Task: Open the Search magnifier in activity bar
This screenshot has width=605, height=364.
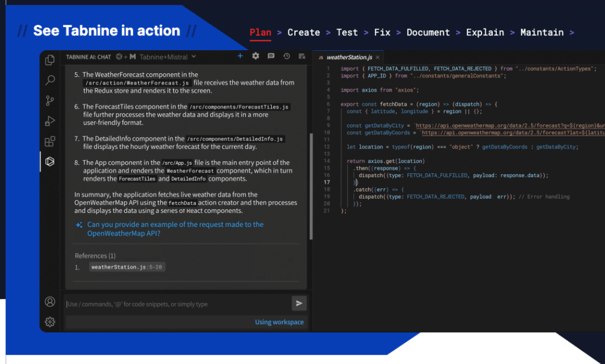Action: click(50, 80)
